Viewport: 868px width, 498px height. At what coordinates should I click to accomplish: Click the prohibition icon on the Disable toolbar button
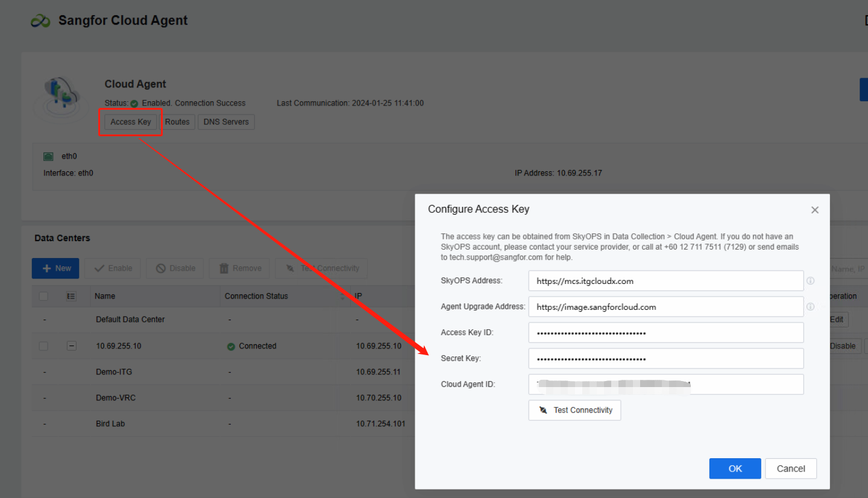[160, 268]
